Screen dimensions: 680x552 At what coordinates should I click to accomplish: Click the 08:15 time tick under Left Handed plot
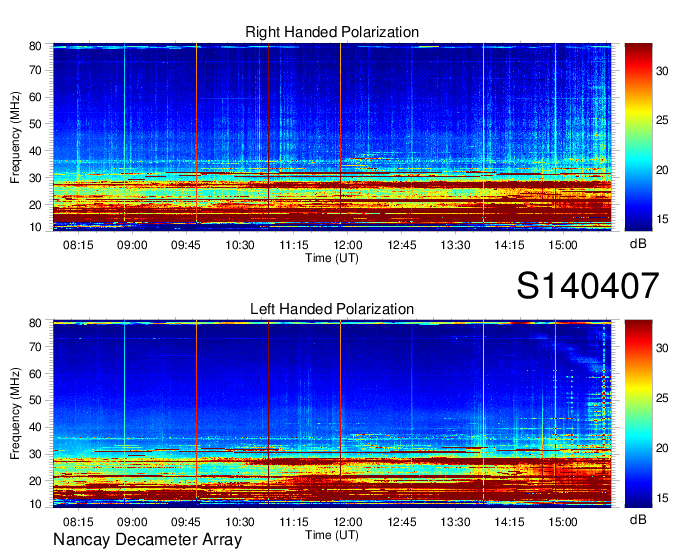pyautogui.click(x=78, y=522)
